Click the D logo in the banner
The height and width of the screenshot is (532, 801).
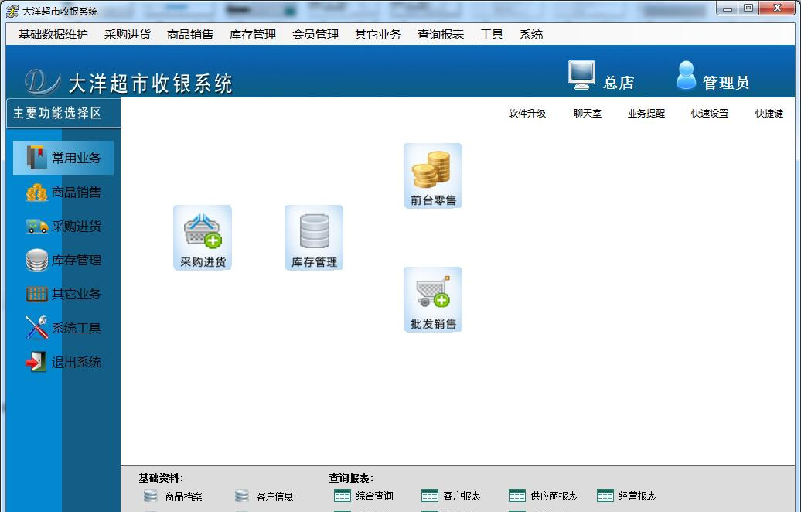click(x=42, y=82)
